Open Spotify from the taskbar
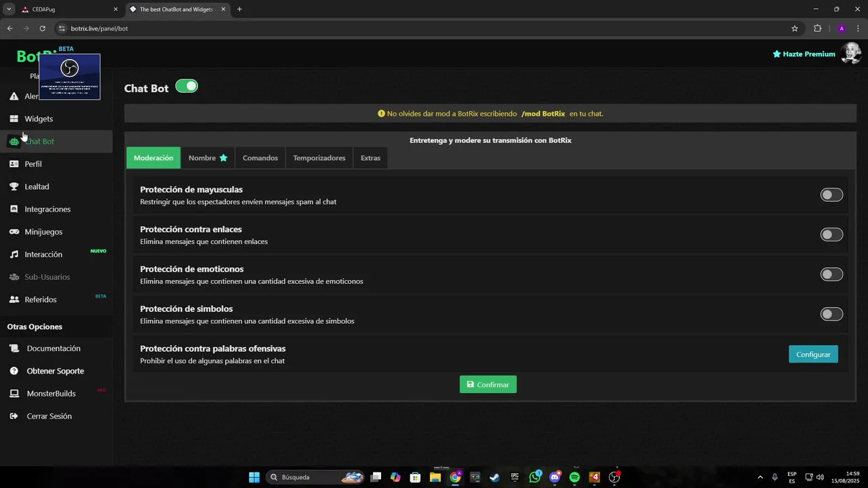 (574, 477)
